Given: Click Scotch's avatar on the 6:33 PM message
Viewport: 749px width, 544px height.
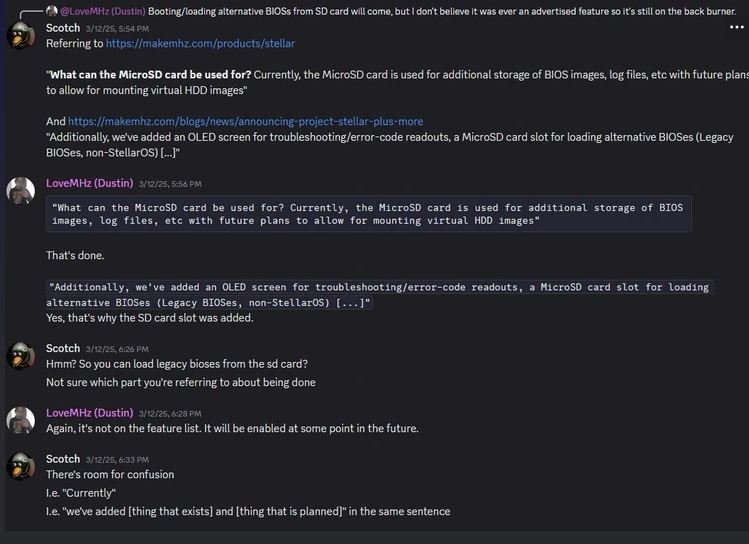Looking at the screenshot, I should [x=21, y=466].
